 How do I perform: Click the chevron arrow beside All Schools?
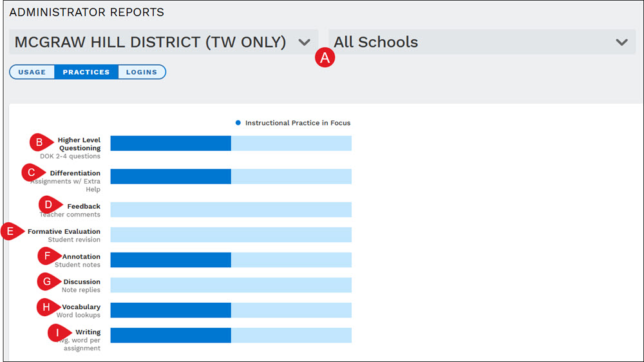pos(622,42)
